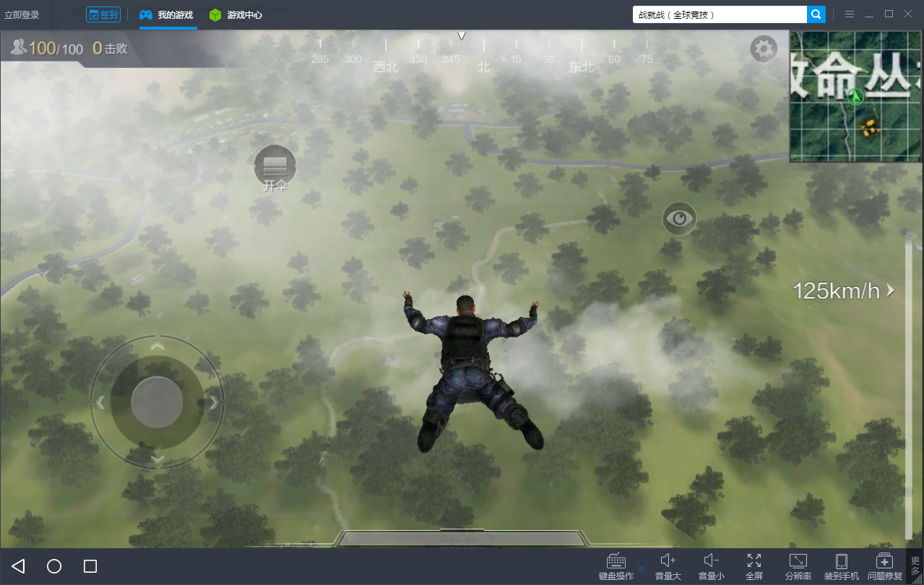Image resolution: width=924 pixels, height=585 pixels.
Task: Focus the game search field
Action: click(x=720, y=14)
